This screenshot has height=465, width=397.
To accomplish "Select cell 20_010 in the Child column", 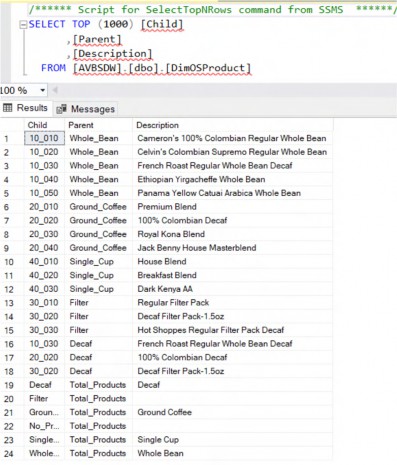I will point(44,207).
